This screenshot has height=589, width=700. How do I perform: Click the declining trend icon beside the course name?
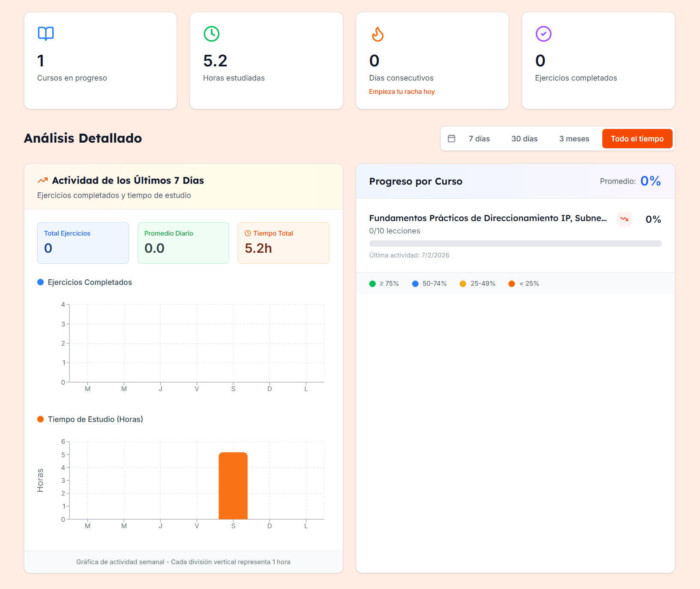624,219
